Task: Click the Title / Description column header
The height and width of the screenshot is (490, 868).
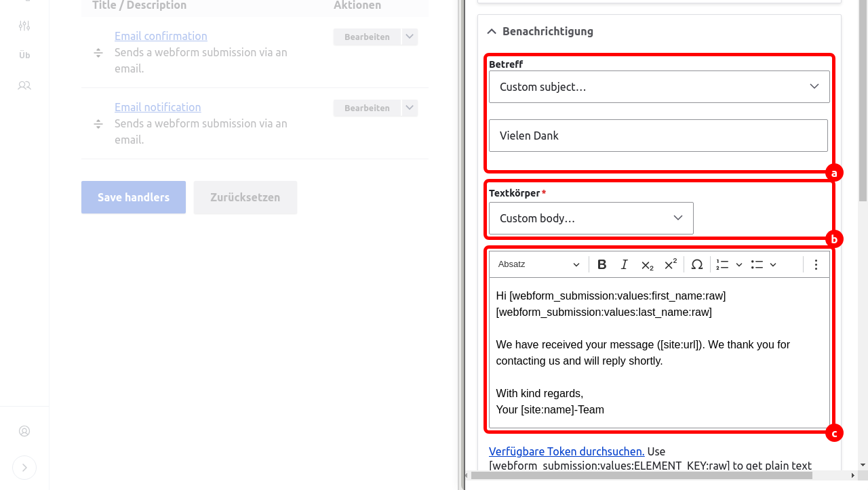Action: [140, 5]
